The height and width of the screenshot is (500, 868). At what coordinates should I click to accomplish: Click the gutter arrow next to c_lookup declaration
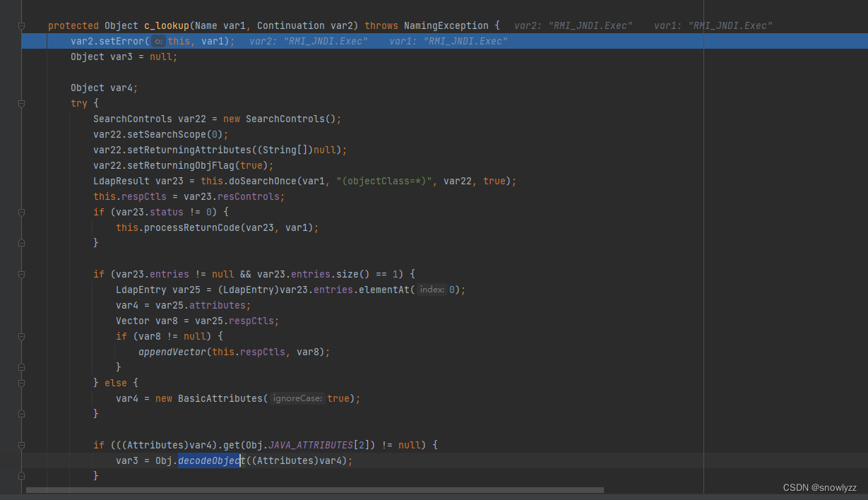tap(21, 25)
